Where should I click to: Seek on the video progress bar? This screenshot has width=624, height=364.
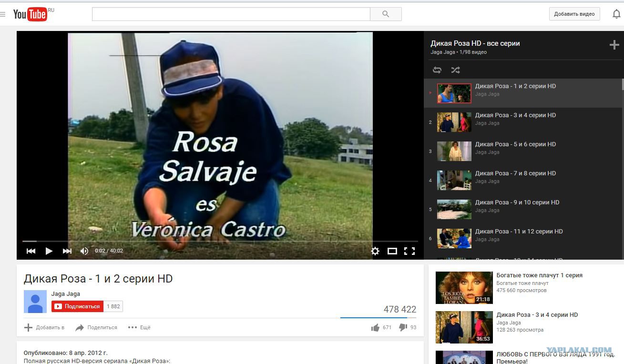pos(220,242)
